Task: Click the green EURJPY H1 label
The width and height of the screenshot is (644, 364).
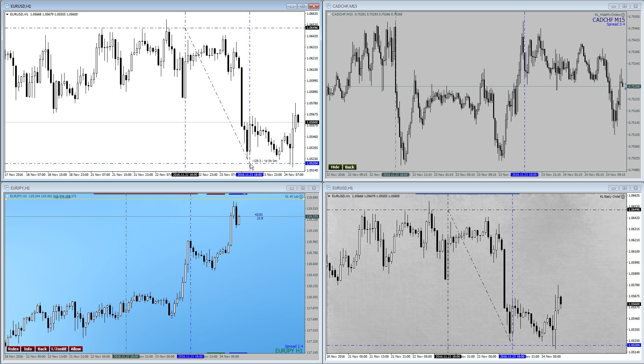Action: [289, 351]
